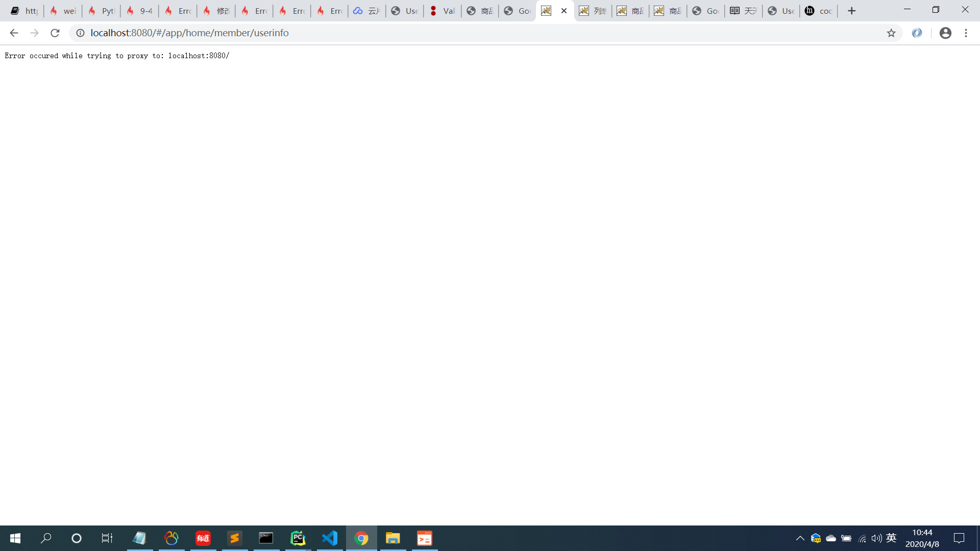Switch to the 'coc' tab
The image size is (980, 551).
click(819, 11)
